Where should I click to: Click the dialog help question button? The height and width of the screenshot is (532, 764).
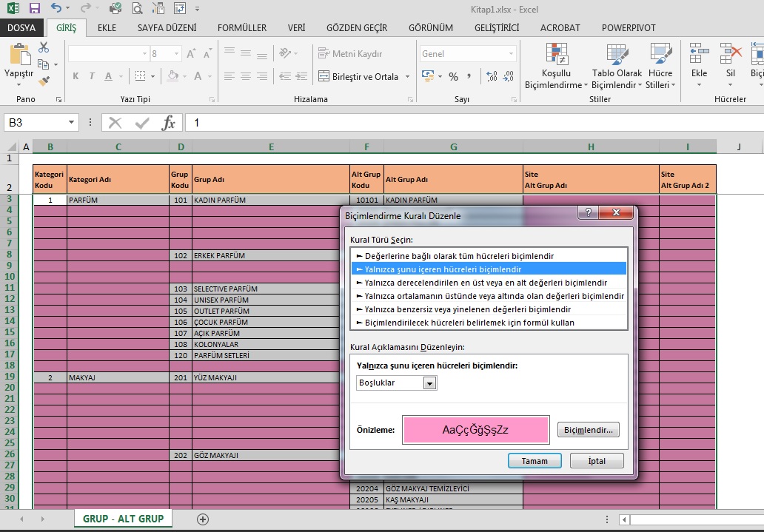588,212
